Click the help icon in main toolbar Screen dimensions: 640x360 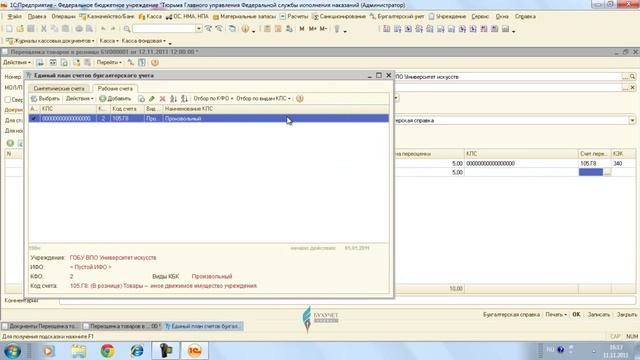click(x=245, y=29)
